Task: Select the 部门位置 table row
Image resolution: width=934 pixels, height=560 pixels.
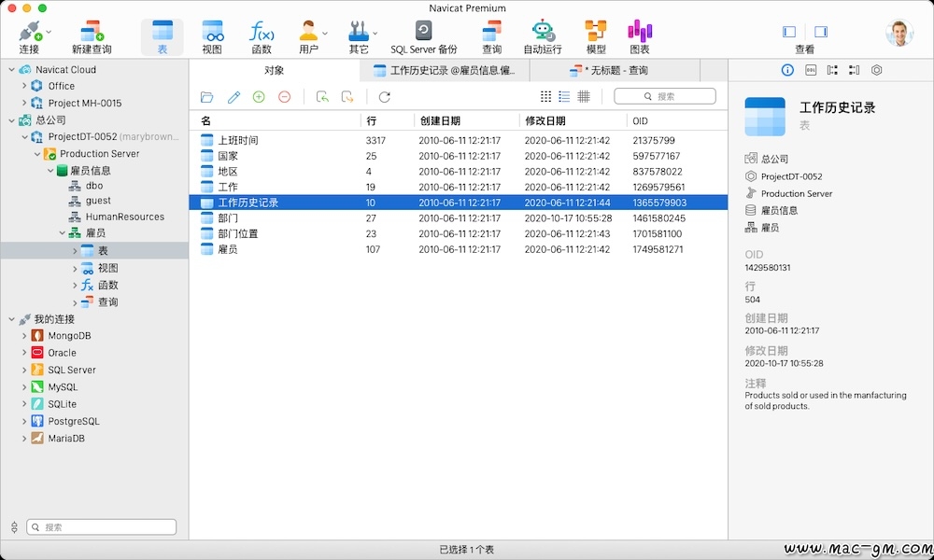Action: pyautogui.click(x=458, y=234)
